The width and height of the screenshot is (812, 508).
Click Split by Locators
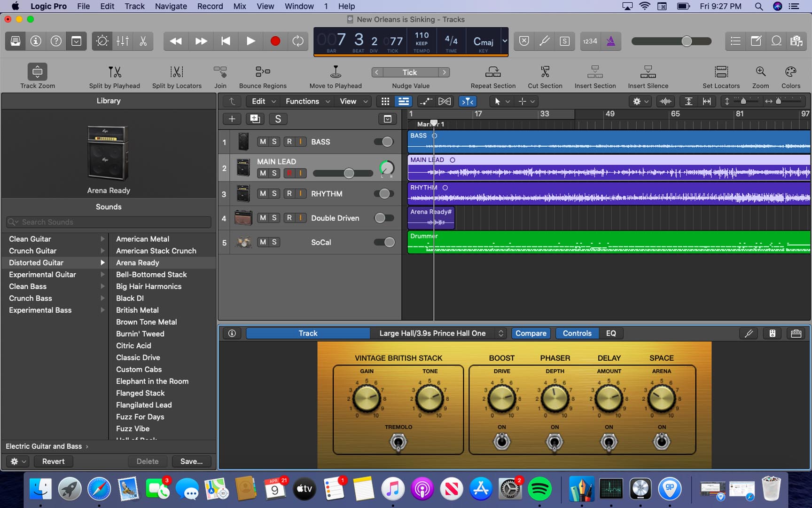coord(177,76)
